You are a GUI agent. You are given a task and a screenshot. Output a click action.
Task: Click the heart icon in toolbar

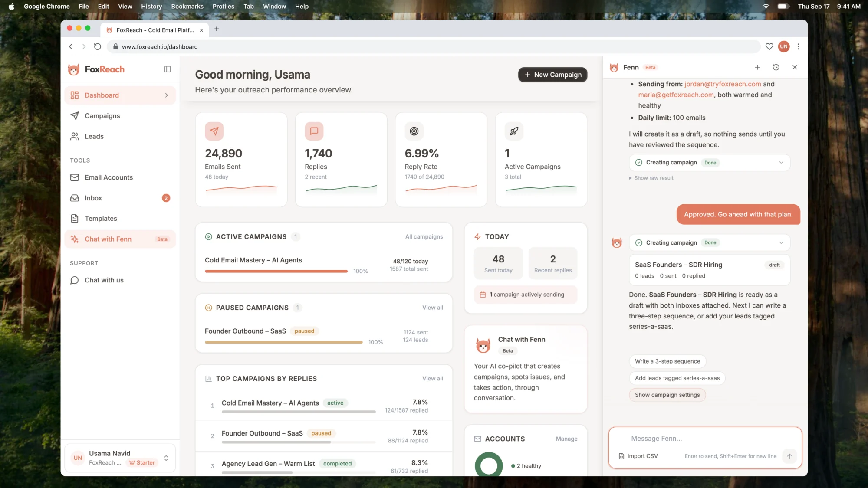769,47
